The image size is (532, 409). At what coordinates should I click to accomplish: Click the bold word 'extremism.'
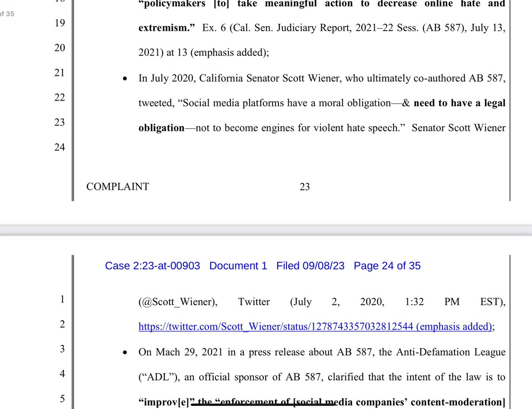(167, 28)
